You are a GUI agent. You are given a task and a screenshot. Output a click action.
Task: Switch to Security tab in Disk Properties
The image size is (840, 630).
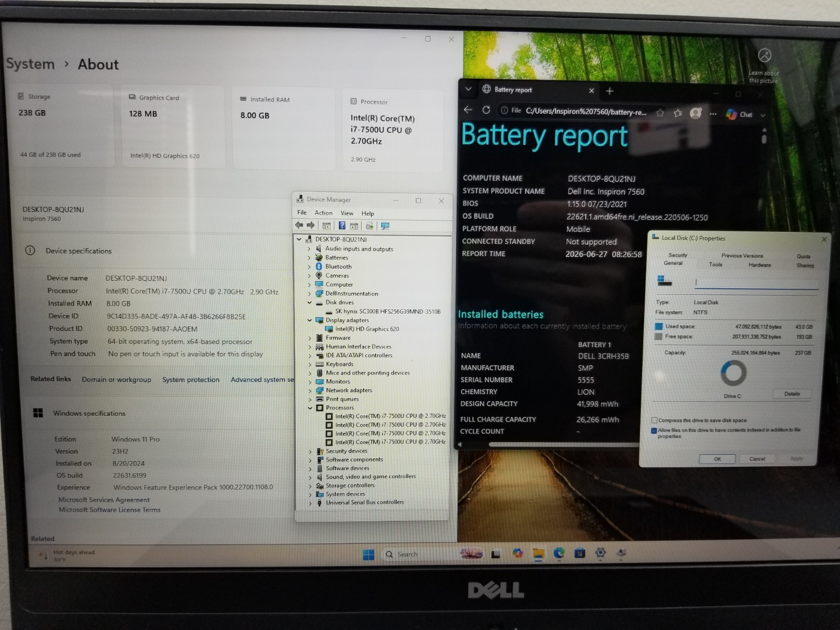click(678, 255)
